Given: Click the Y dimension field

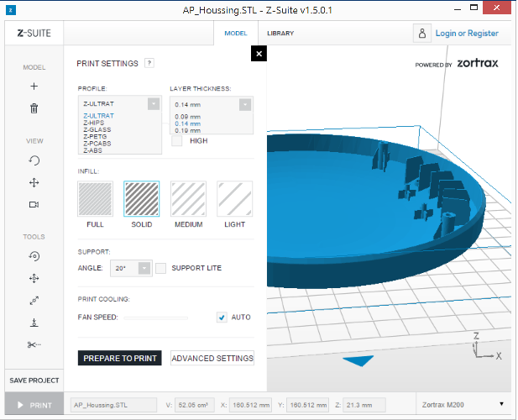Looking at the screenshot, I should click(x=307, y=405).
